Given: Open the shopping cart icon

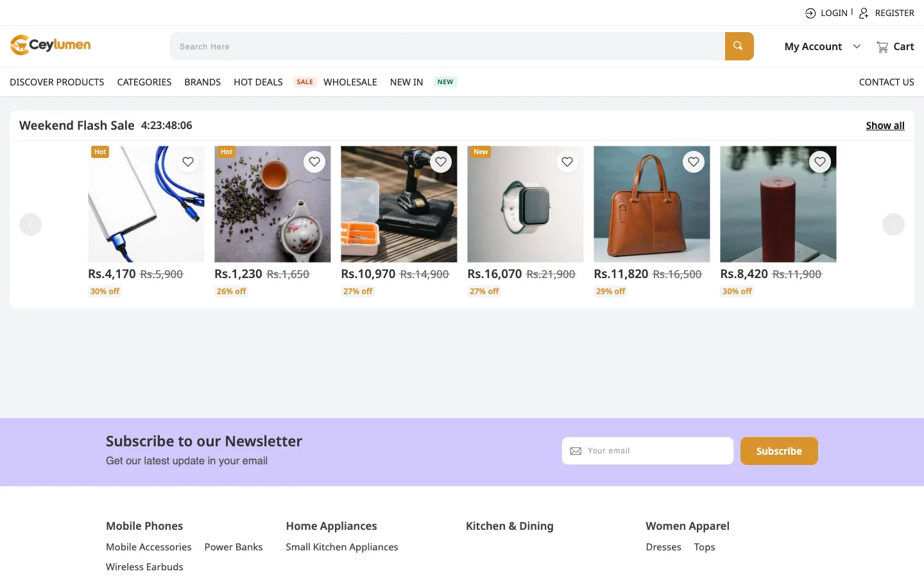Looking at the screenshot, I should pos(882,46).
